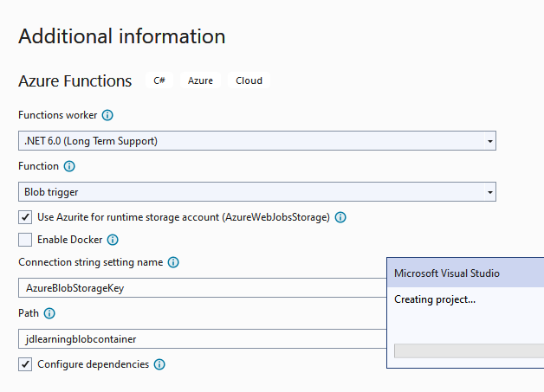Viewport: 544px width, 392px height.
Task: Click the Cloud tag
Action: coord(249,80)
